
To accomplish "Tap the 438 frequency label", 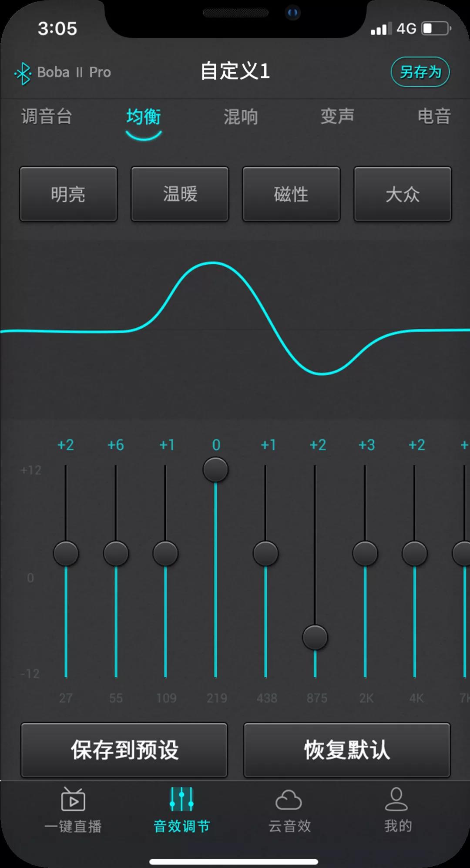I will (267, 698).
